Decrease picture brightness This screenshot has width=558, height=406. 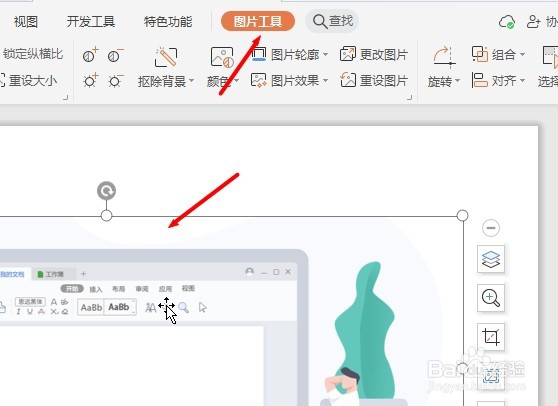click(x=115, y=81)
